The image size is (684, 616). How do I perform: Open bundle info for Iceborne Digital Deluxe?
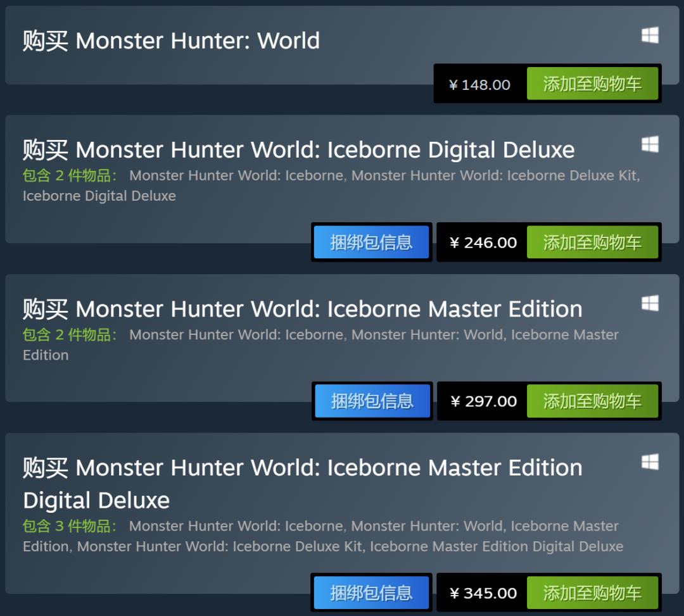pyautogui.click(x=372, y=242)
